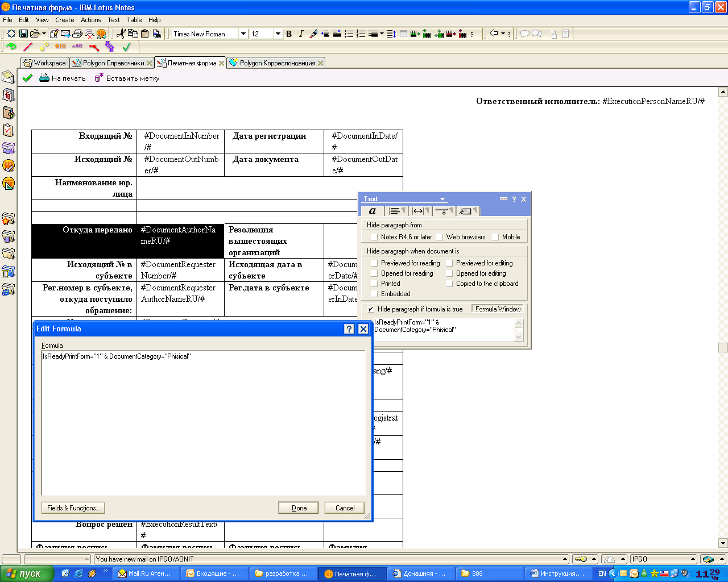Enable Printed checkbox
The width and height of the screenshot is (728, 582).
pyautogui.click(x=374, y=284)
